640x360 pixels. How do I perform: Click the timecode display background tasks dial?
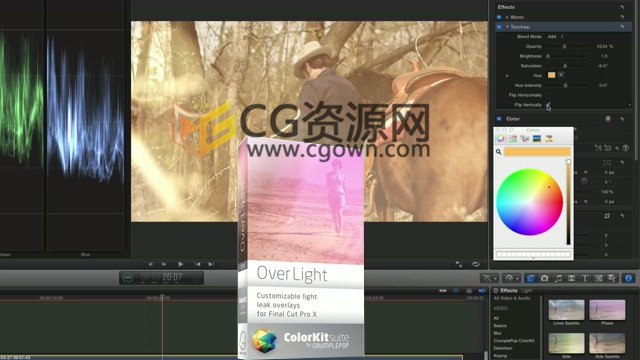[128, 278]
